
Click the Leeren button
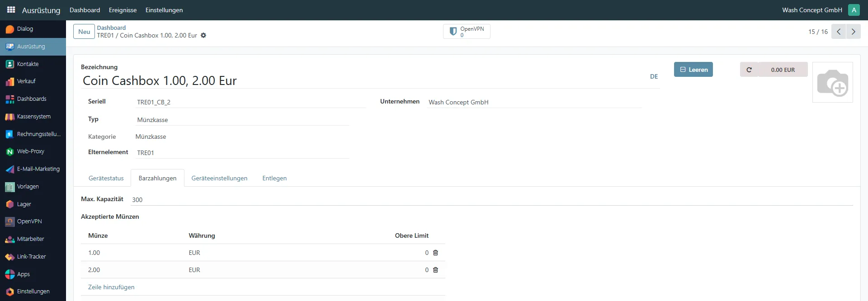(x=693, y=70)
